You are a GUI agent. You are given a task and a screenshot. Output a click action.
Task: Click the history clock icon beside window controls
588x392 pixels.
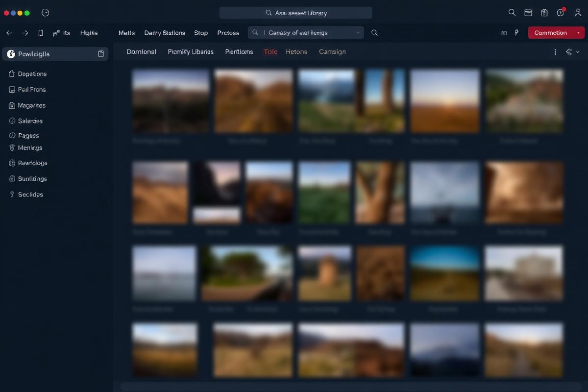click(x=46, y=13)
